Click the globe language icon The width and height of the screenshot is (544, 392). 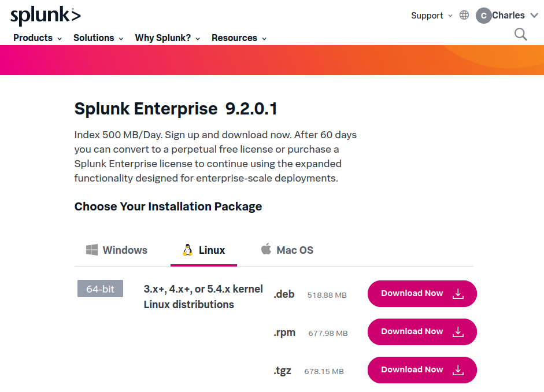point(464,16)
